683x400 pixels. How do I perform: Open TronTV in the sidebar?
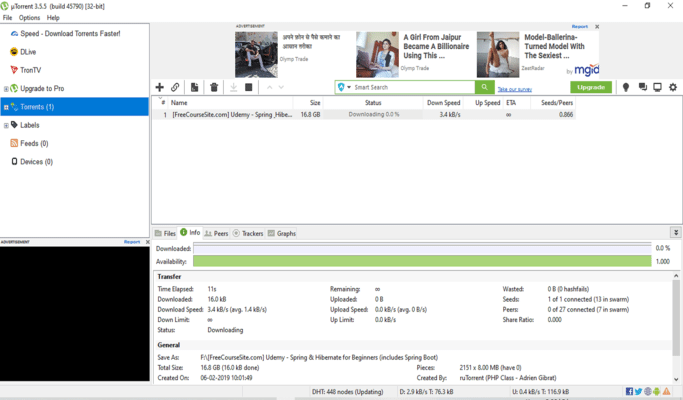click(30, 70)
